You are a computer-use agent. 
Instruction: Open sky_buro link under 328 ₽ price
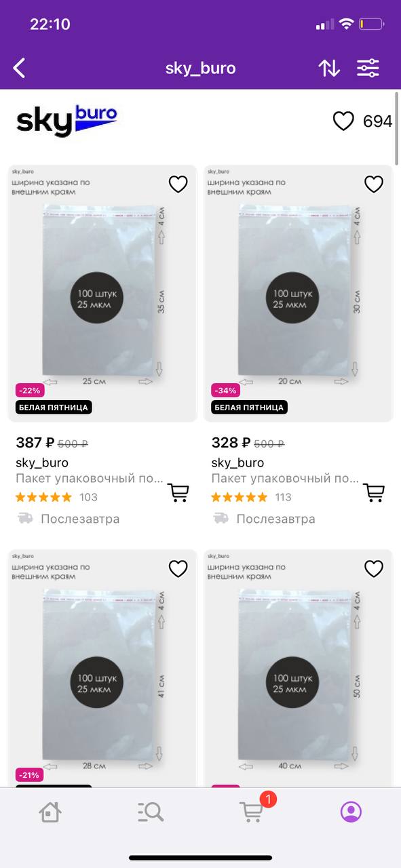click(x=237, y=462)
